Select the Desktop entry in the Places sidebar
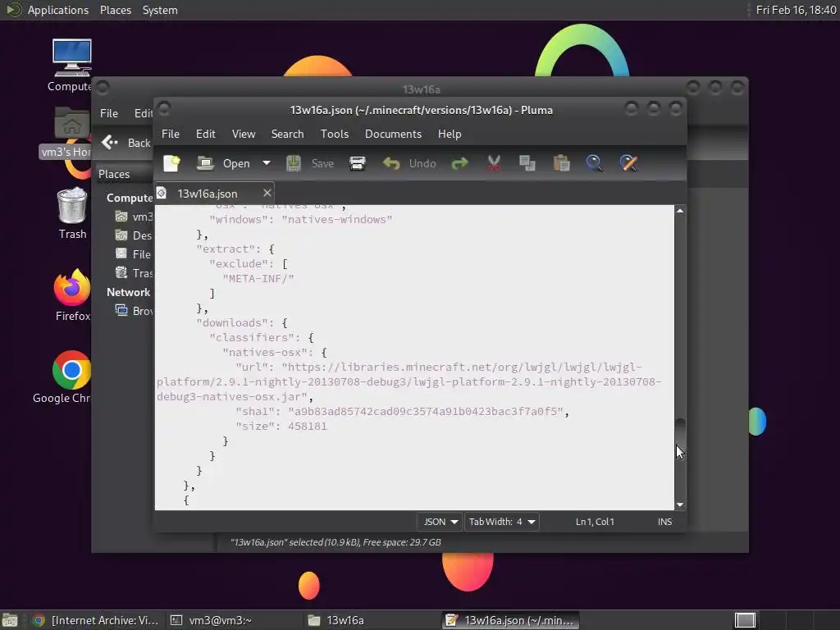 coord(134,235)
